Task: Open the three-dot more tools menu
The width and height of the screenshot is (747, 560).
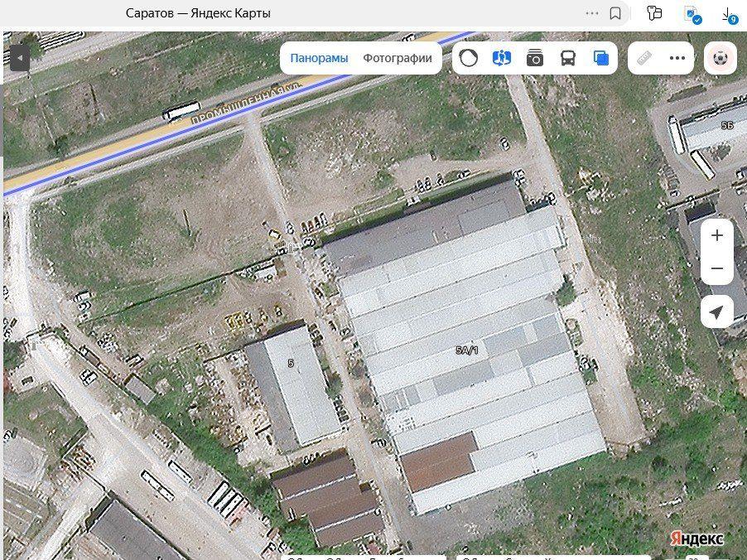Action: click(677, 58)
